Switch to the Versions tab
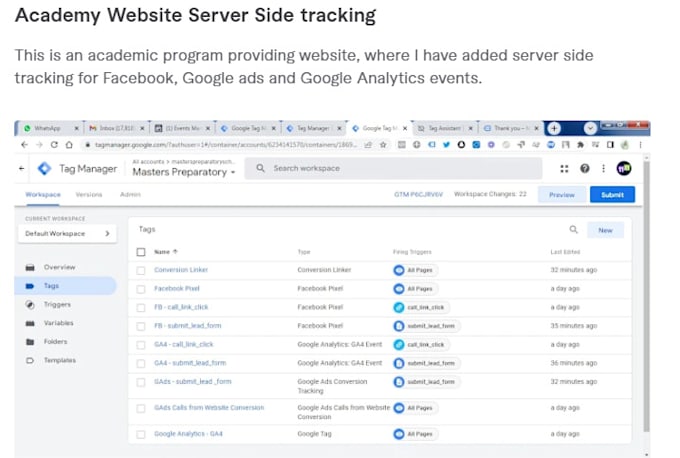 (89, 194)
